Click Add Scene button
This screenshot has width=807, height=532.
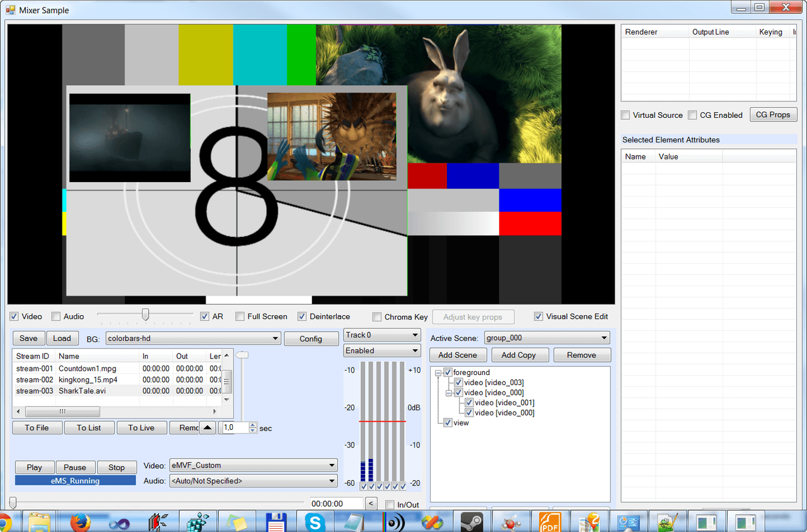pos(458,355)
